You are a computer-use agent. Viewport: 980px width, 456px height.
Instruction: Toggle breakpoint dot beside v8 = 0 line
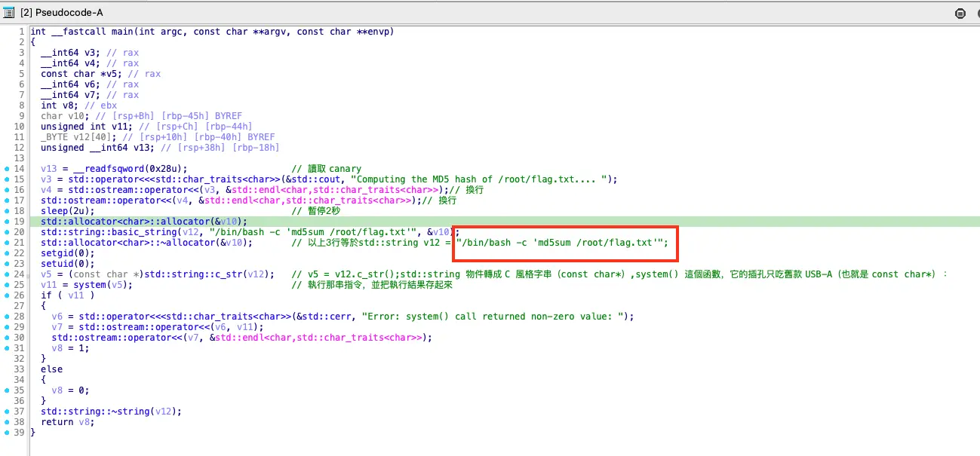click(8, 390)
